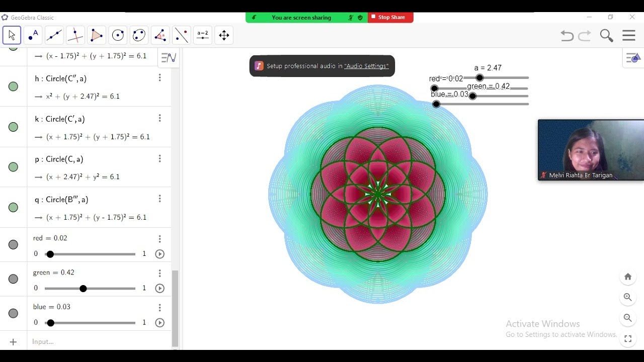Click the screen share security shield icon
The image size is (644, 362).
pyautogui.click(x=360, y=18)
